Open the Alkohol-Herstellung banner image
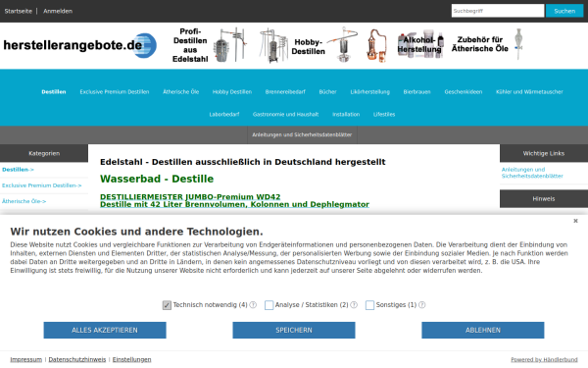588x368 pixels. [420, 45]
